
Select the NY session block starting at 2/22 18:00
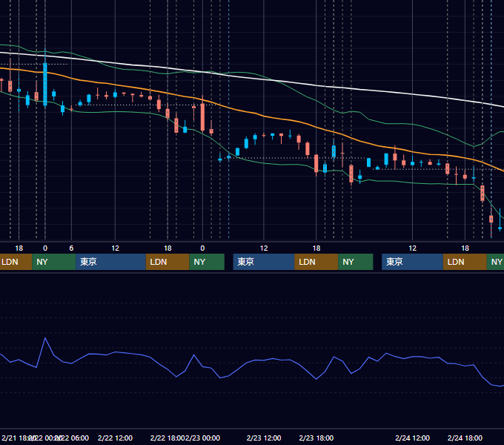(207, 262)
